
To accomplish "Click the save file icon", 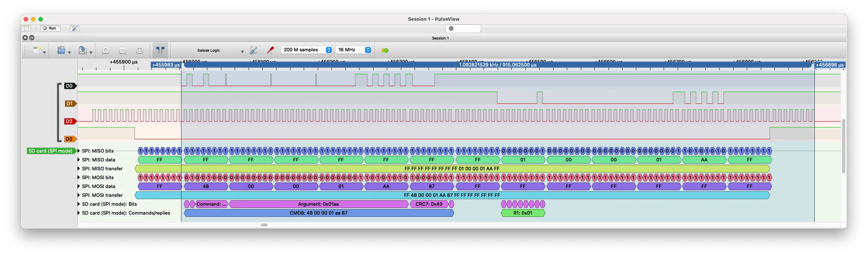I will coord(83,50).
